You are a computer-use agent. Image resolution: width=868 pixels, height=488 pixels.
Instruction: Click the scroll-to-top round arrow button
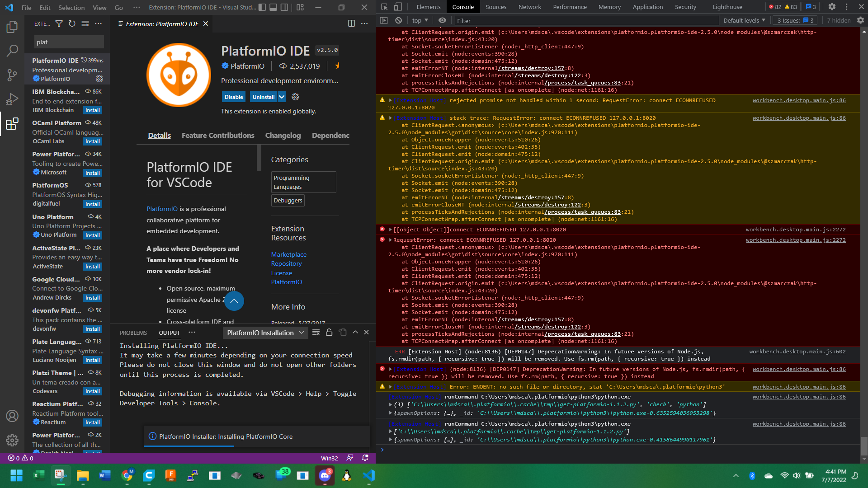click(x=234, y=301)
